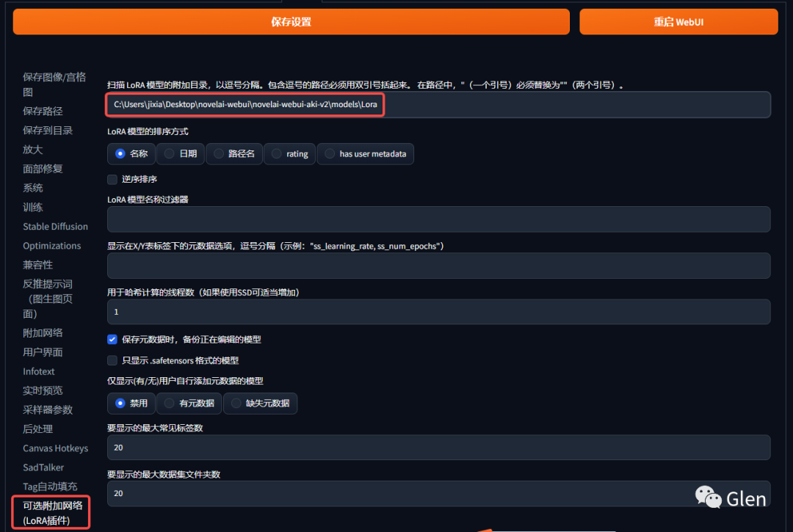This screenshot has width=793, height=532.
Task: Select has user metadata sort radio
Action: 365,154
